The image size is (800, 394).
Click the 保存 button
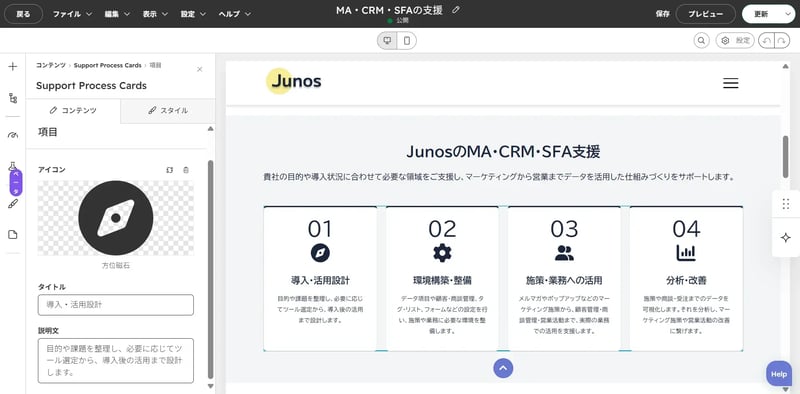pyautogui.click(x=662, y=14)
